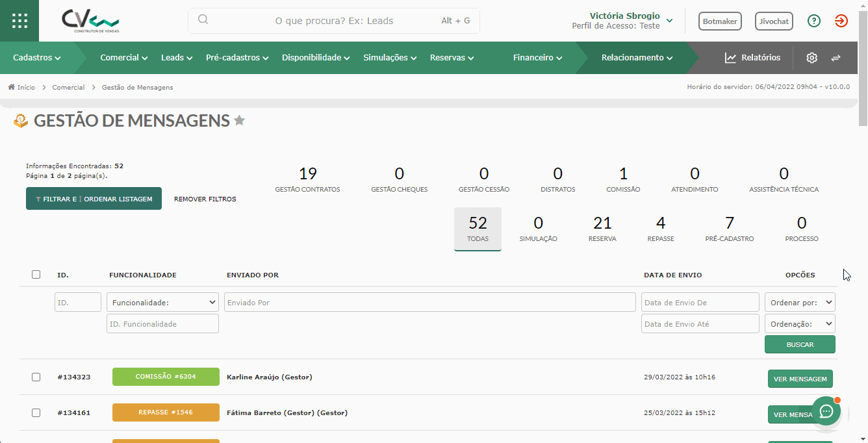Open the floating chat bubble widget
Screen dimensions: 868x443
click(826, 411)
